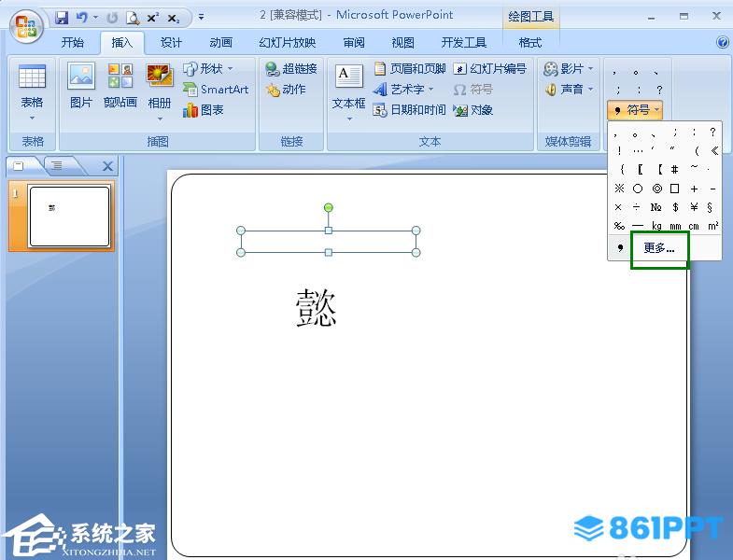Insert the mm unit symbol
The image size is (733, 560).
(675, 226)
